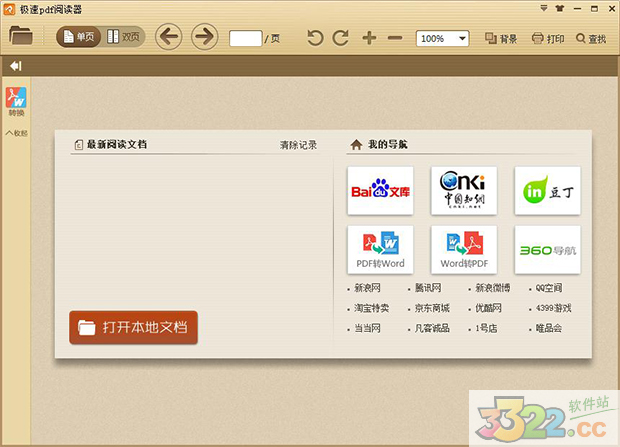
Task: Zoom out with the minus icon
Action: point(394,38)
